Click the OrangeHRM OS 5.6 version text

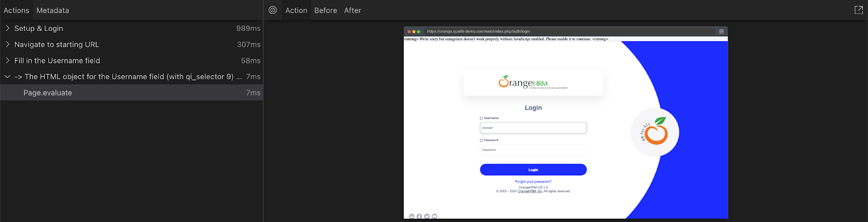click(533, 187)
